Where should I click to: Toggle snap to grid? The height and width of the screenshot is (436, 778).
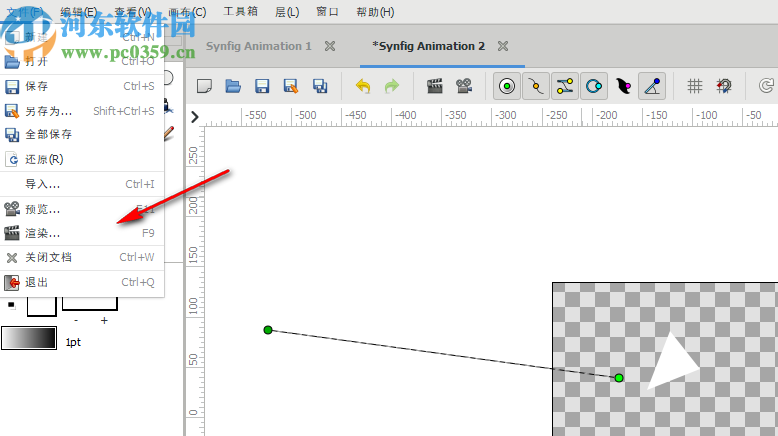[x=724, y=86]
